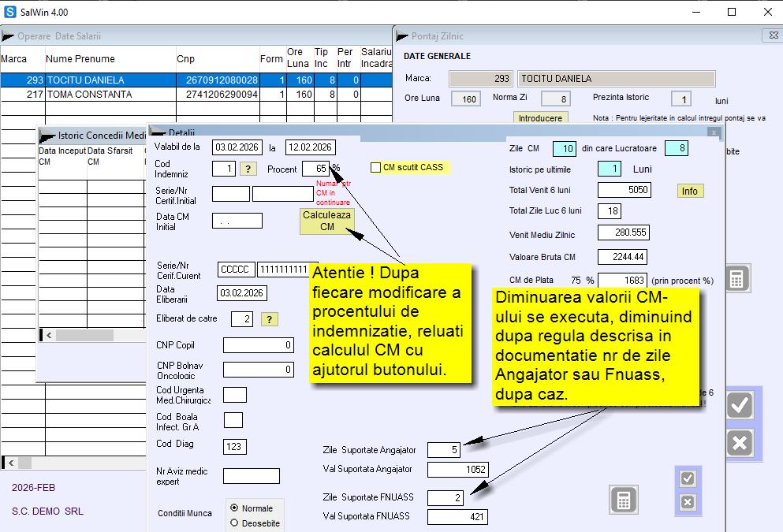This screenshot has width=783, height=532.
Task: Select Deosebite working conditions option
Action: [x=234, y=523]
